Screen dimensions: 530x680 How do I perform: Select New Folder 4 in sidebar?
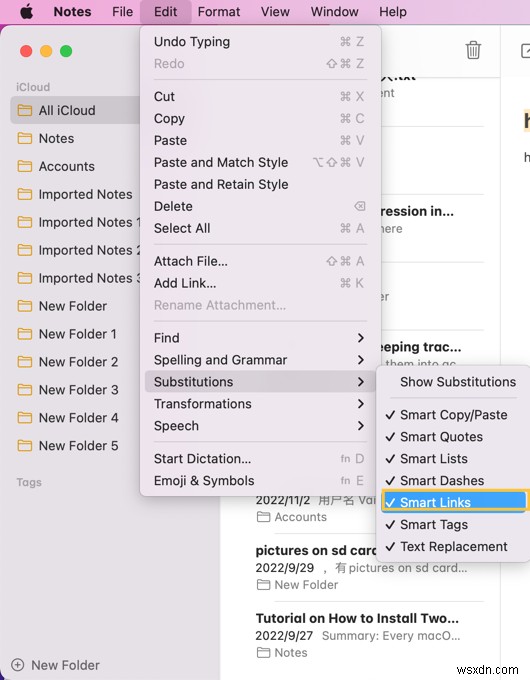pyautogui.click(x=75, y=418)
